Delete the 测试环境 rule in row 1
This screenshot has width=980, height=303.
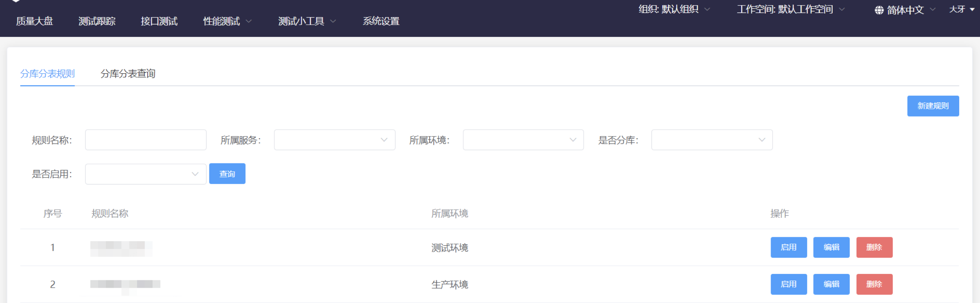(x=874, y=248)
